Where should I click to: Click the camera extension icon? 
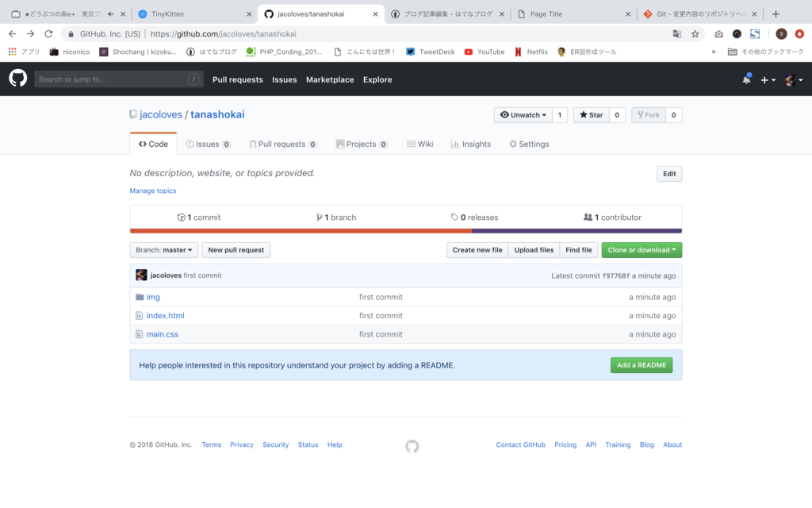point(718,33)
